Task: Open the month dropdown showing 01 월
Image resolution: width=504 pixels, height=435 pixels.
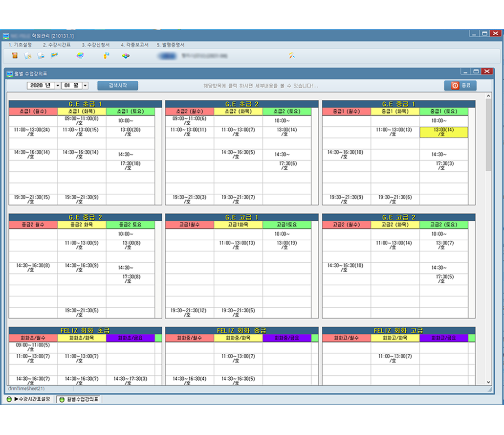Action: [85, 86]
